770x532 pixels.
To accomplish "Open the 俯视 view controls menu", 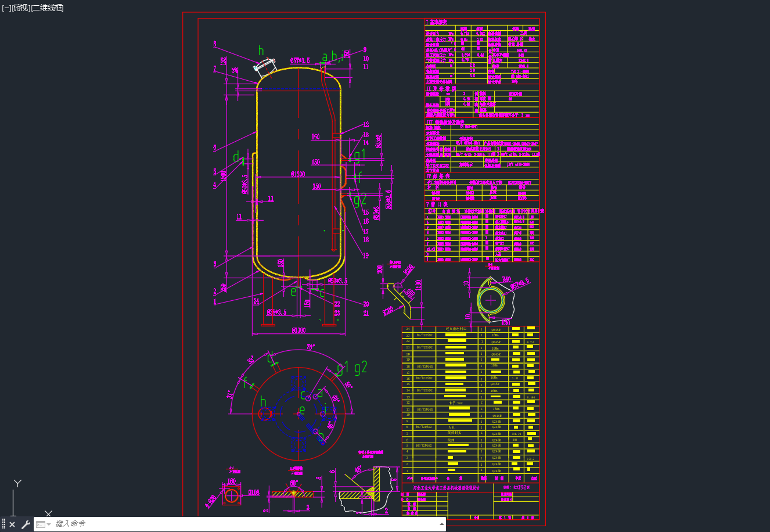I will (20, 8).
